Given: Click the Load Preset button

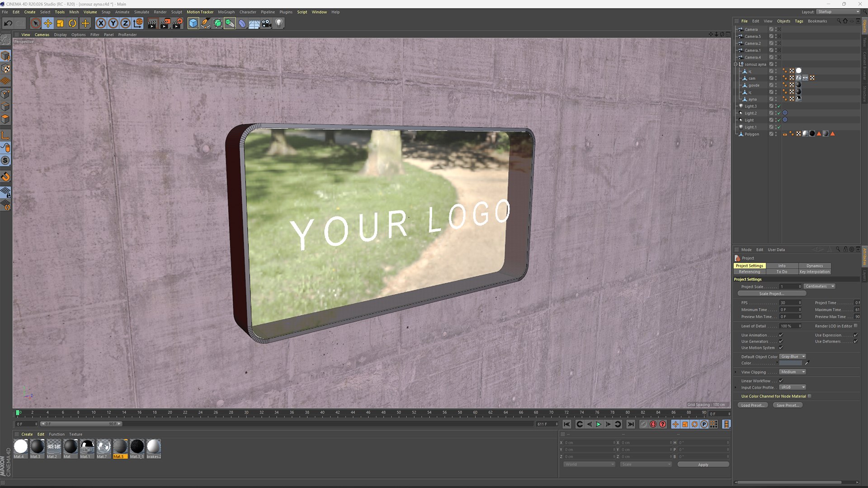Looking at the screenshot, I should click(x=752, y=405).
